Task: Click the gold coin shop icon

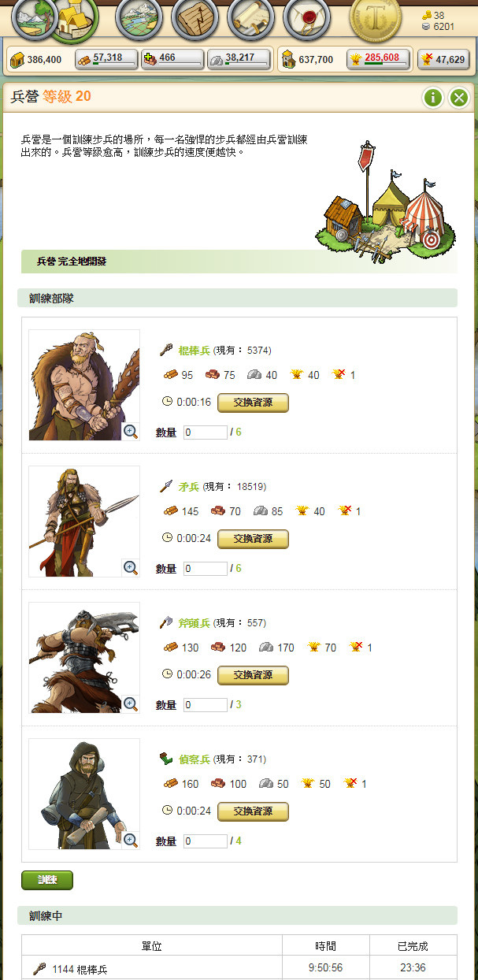Action: tap(376, 19)
